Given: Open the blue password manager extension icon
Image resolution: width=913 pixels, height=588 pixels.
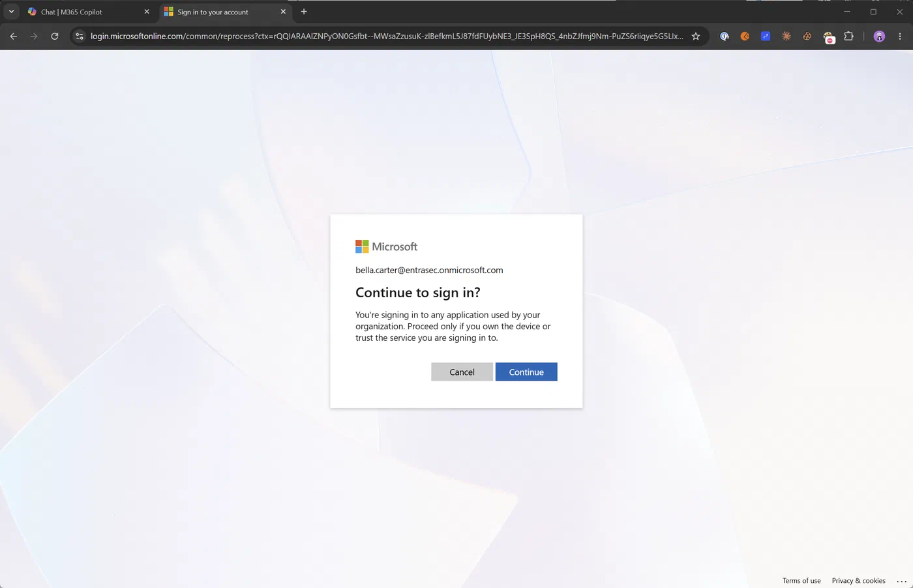Looking at the screenshot, I should click(725, 37).
